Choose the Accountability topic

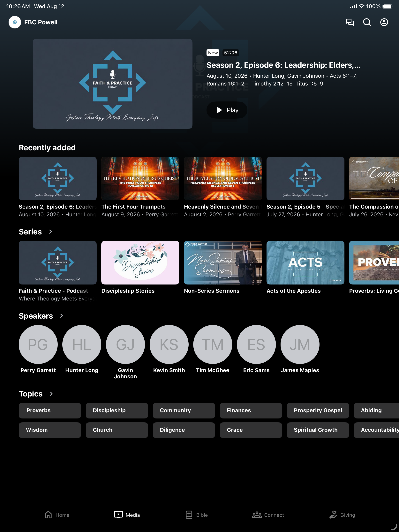click(x=376, y=430)
